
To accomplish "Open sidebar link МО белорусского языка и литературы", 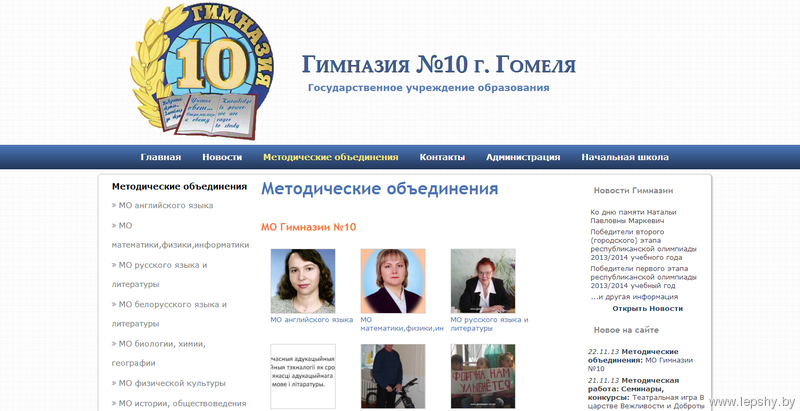I will tap(169, 314).
